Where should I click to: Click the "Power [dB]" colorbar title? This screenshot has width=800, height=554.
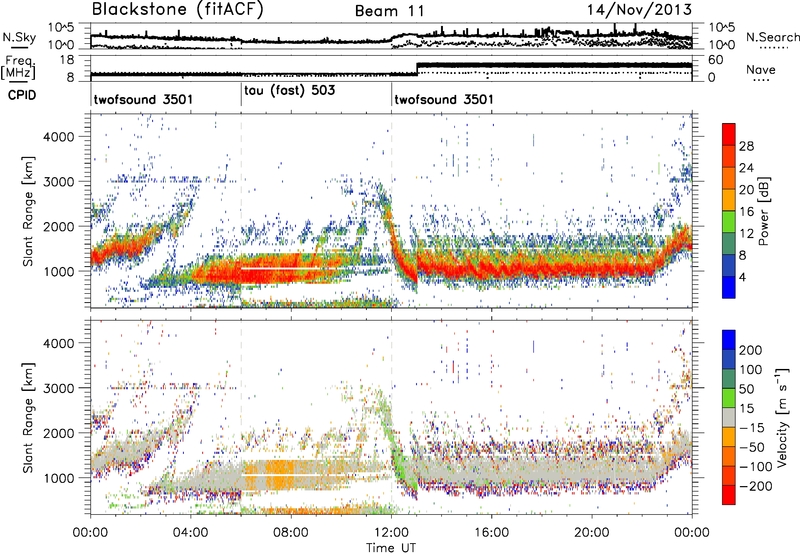tap(763, 211)
